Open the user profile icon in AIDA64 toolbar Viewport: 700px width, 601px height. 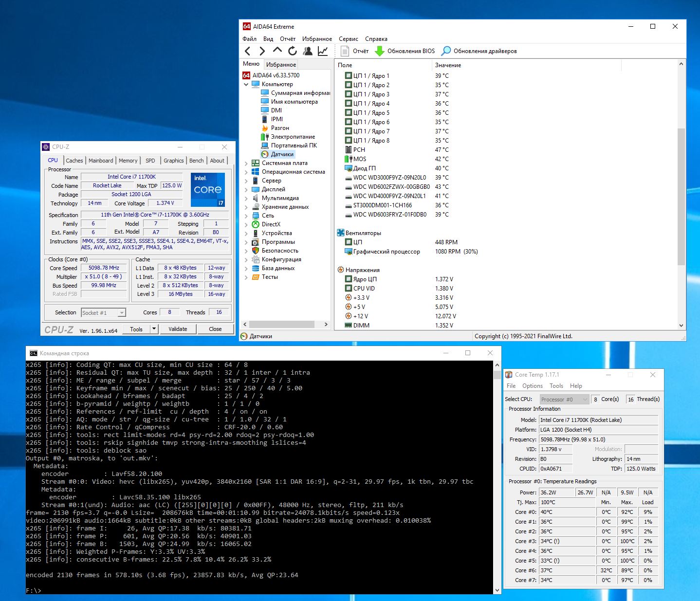[307, 51]
